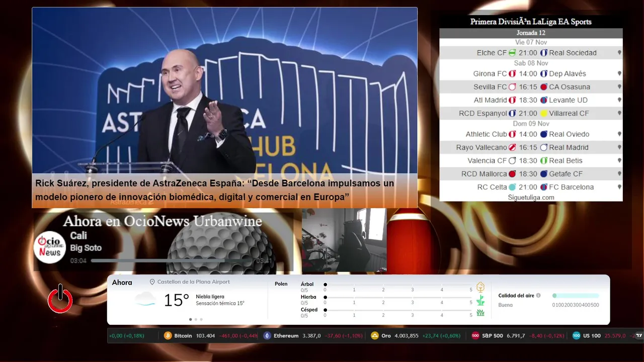Viewport: 644px width, 362px height.
Task: Click the Niebla ligera weather description
Action: tap(210, 297)
